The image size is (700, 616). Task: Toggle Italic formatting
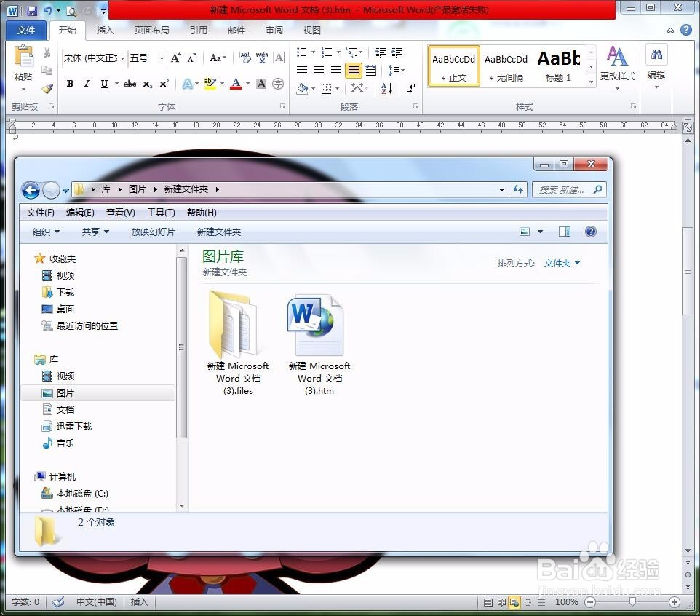point(87,84)
